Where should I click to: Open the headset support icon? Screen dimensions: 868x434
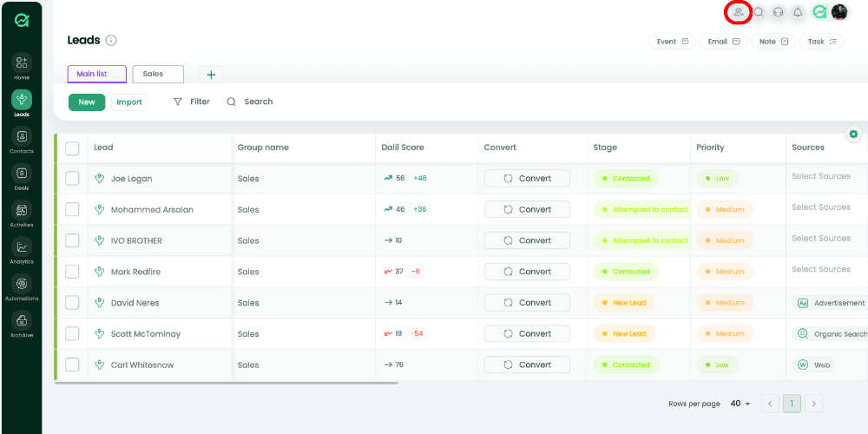tap(779, 12)
